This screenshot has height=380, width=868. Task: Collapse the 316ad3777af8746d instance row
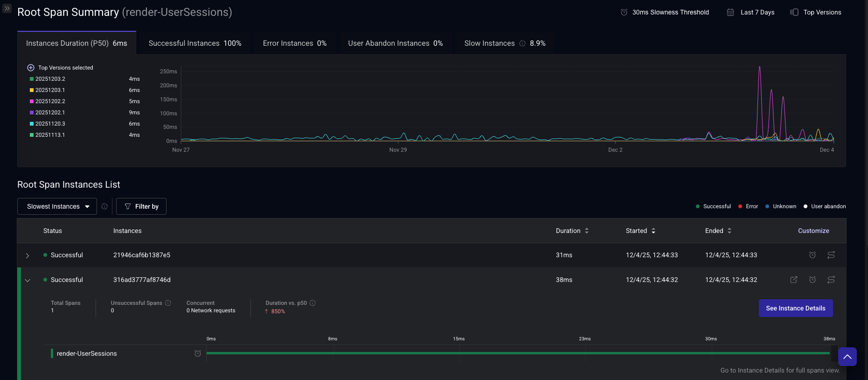(x=28, y=280)
